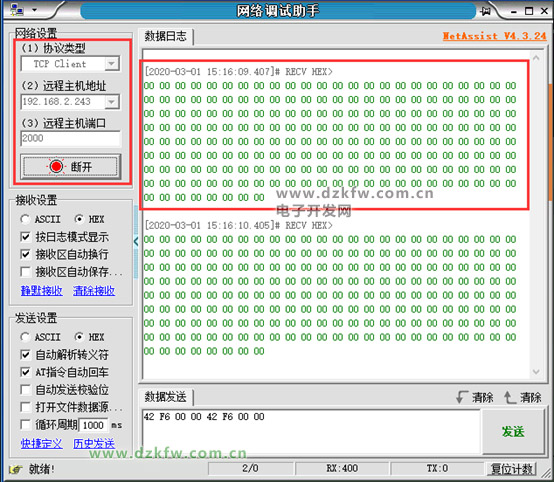Image resolution: width=554 pixels, height=482 pixels.
Task: Expand the remote host address dropdown
Action: (x=112, y=102)
